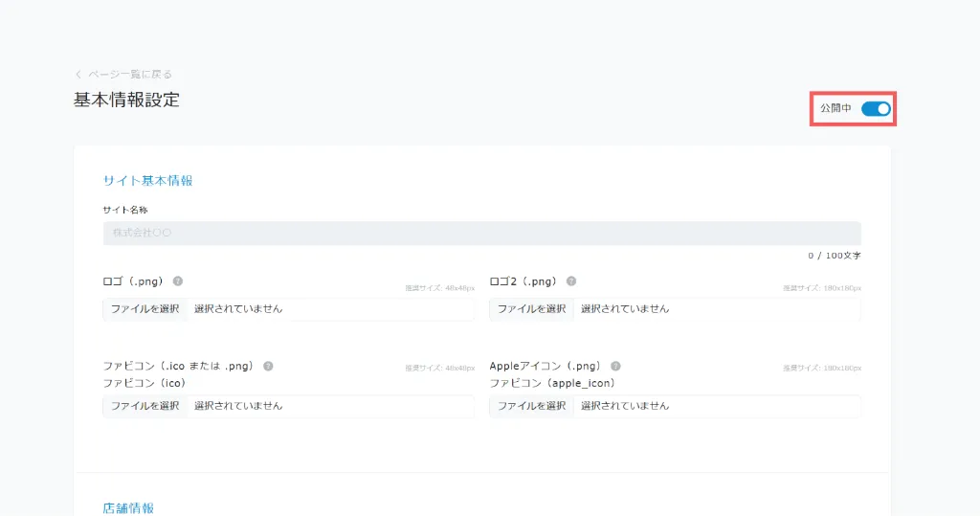Go back via ページ一覧に戻る link
This screenshot has height=516, width=980.
(123, 74)
